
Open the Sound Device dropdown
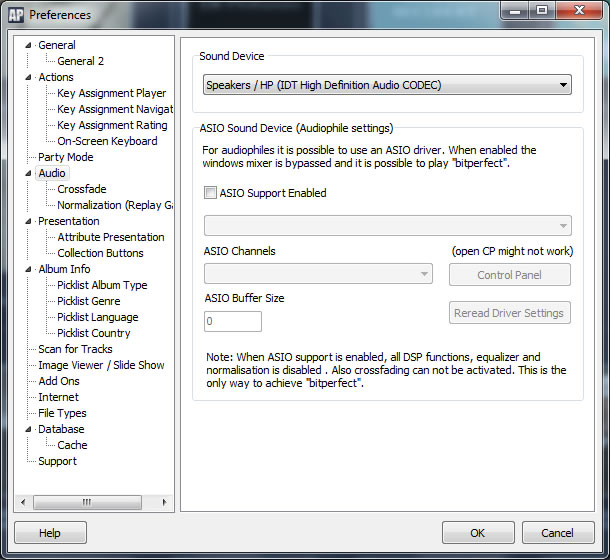[x=387, y=85]
